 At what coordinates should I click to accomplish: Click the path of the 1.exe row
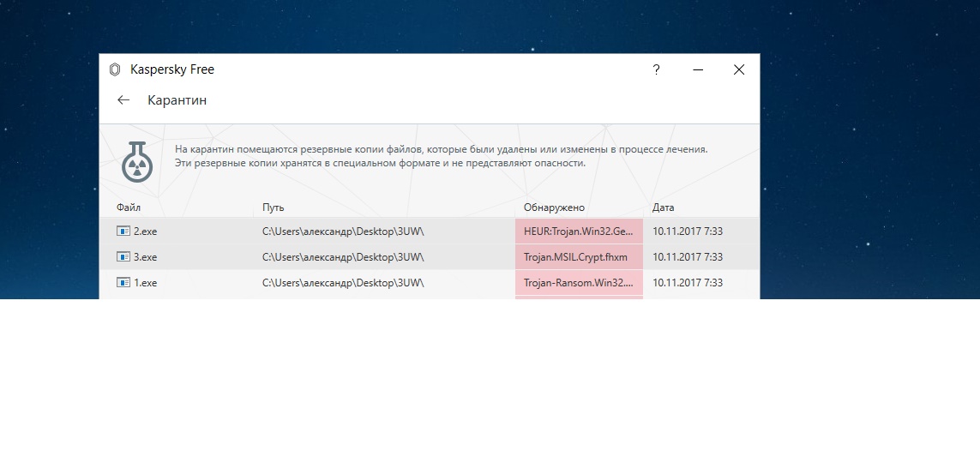pyautogui.click(x=343, y=282)
